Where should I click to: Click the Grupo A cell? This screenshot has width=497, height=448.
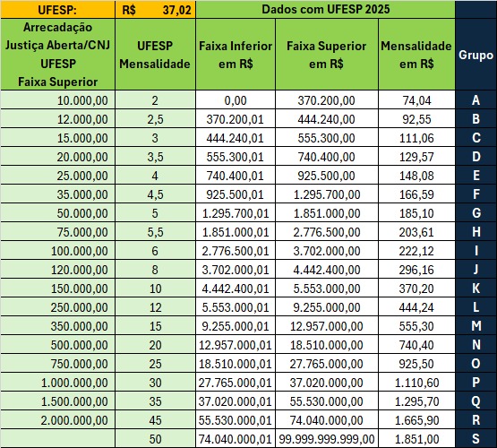[x=476, y=100]
